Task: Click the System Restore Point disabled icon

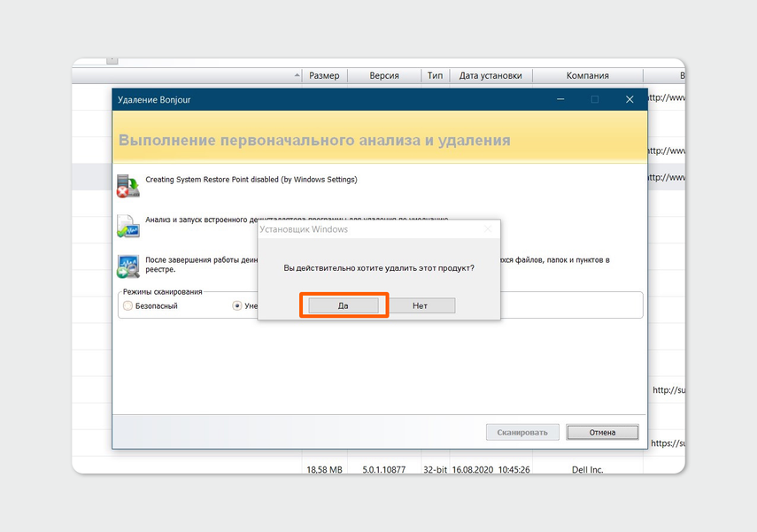Action: 127,185
